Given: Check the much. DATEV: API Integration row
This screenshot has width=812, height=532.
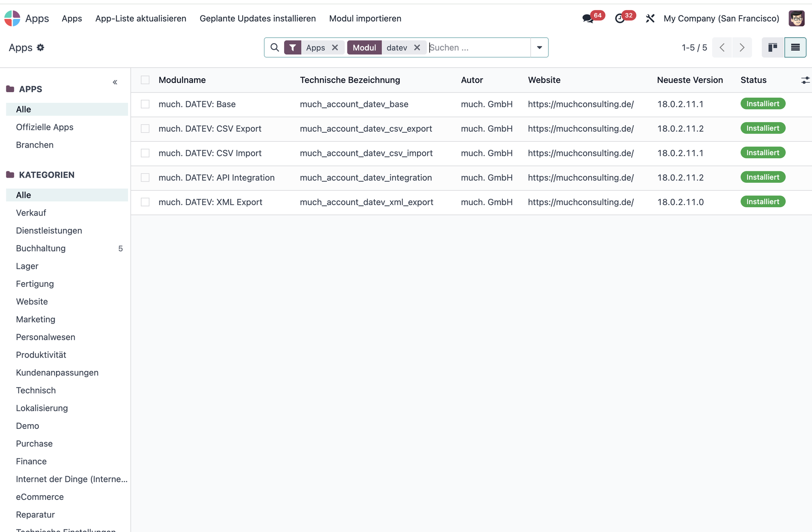Looking at the screenshot, I should pyautogui.click(x=145, y=178).
